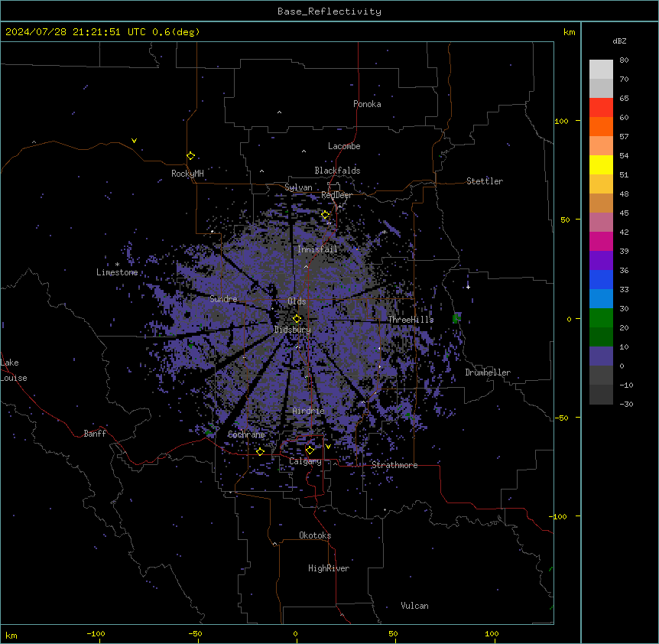
Task: Select the Vulcan label
Action: (415, 606)
